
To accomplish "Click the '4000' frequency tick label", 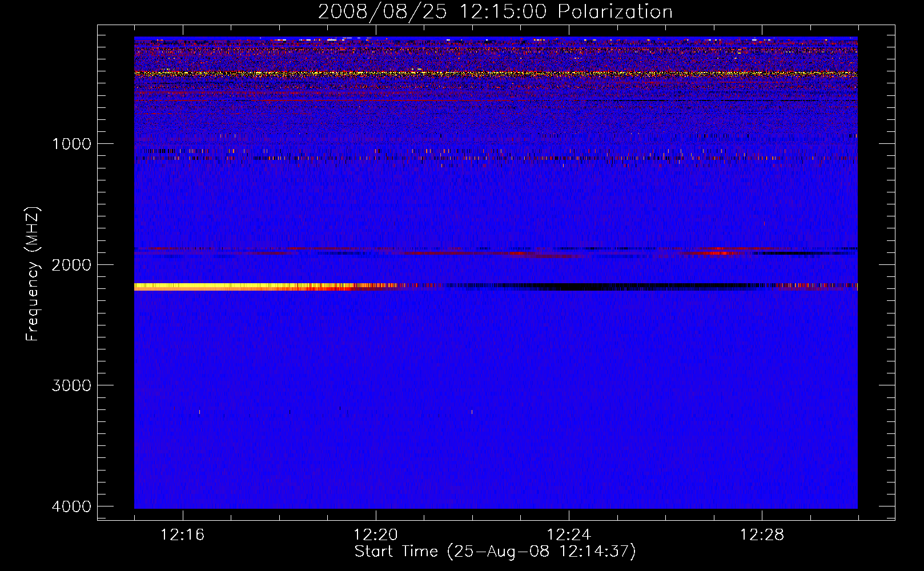I will pos(71,506).
